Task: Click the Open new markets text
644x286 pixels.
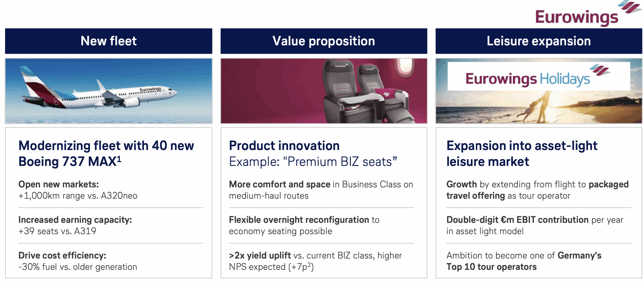Action: tap(59, 184)
